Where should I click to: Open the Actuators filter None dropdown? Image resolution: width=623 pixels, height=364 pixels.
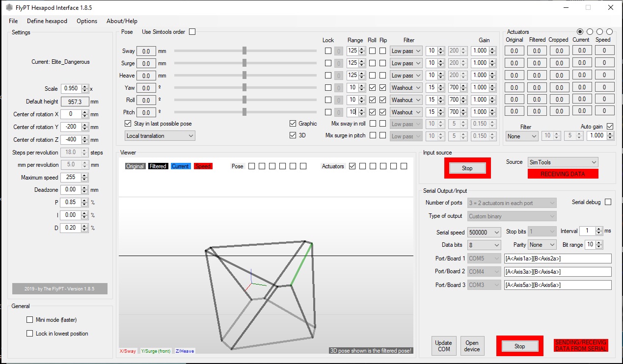pyautogui.click(x=522, y=136)
